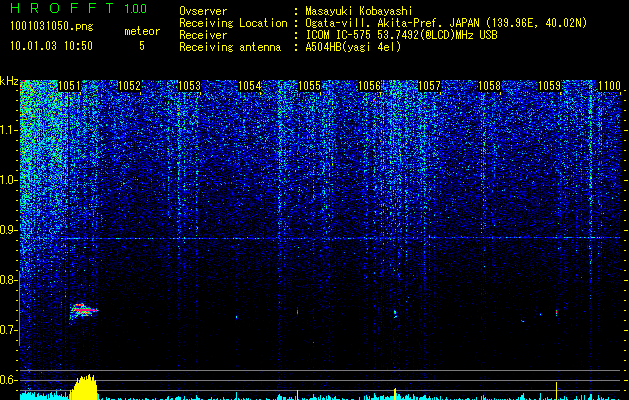The height and width of the screenshot is (400, 629).
Task: Click the 1.1 frequency axis label
Action: coord(9,130)
